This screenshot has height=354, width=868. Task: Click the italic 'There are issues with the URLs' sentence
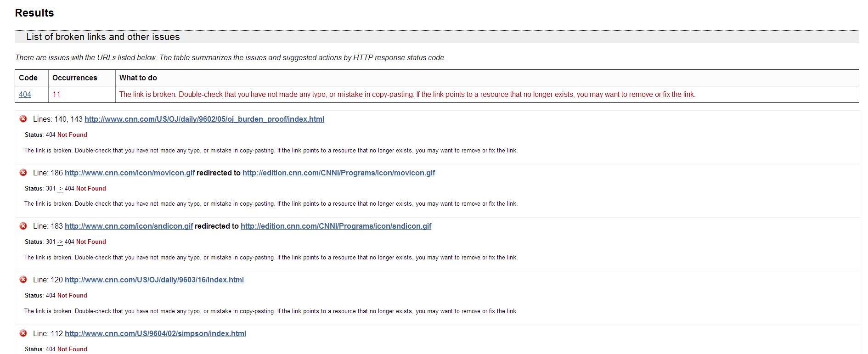tap(230, 57)
